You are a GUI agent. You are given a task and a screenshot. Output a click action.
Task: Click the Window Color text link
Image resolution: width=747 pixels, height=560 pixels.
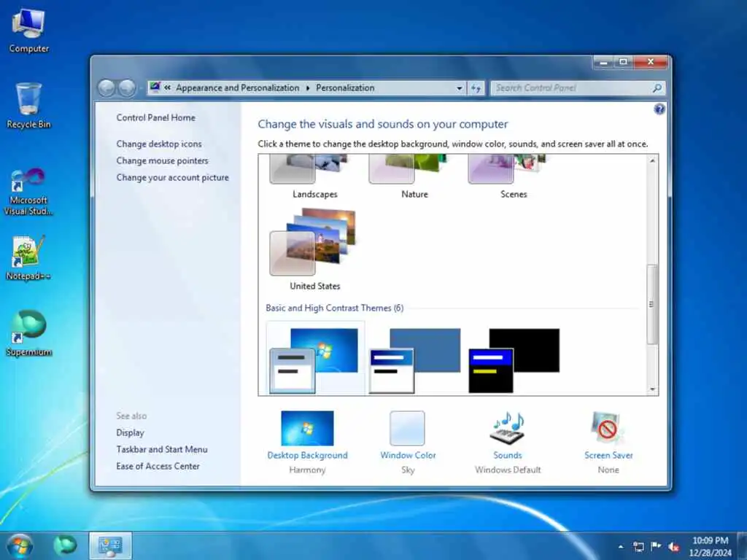pyautogui.click(x=408, y=455)
